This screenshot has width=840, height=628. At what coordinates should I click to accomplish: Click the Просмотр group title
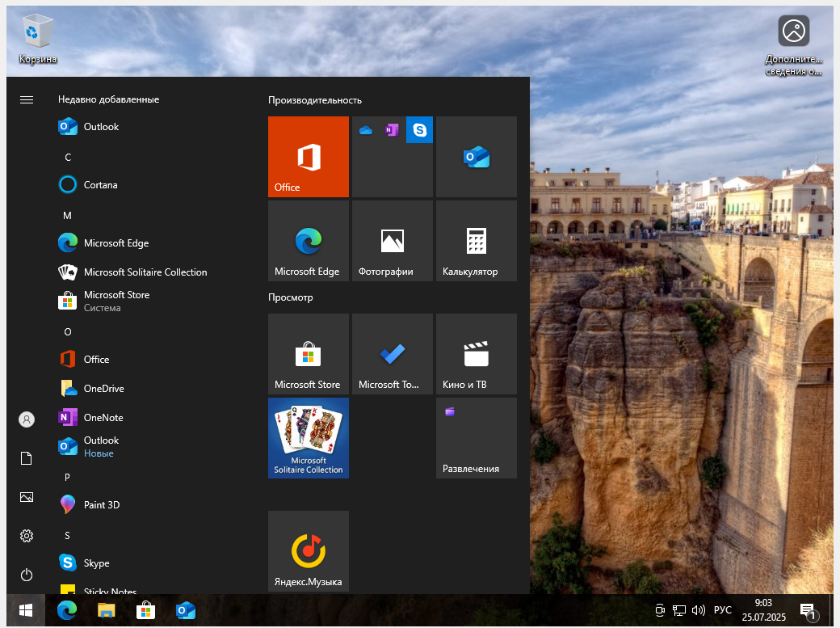tap(290, 297)
